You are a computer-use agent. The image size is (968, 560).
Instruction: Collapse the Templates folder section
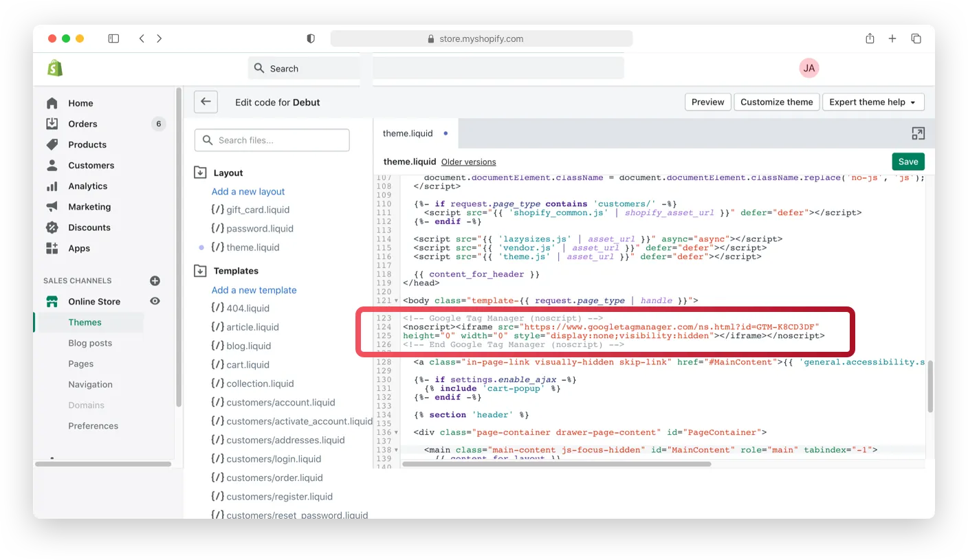click(x=201, y=271)
